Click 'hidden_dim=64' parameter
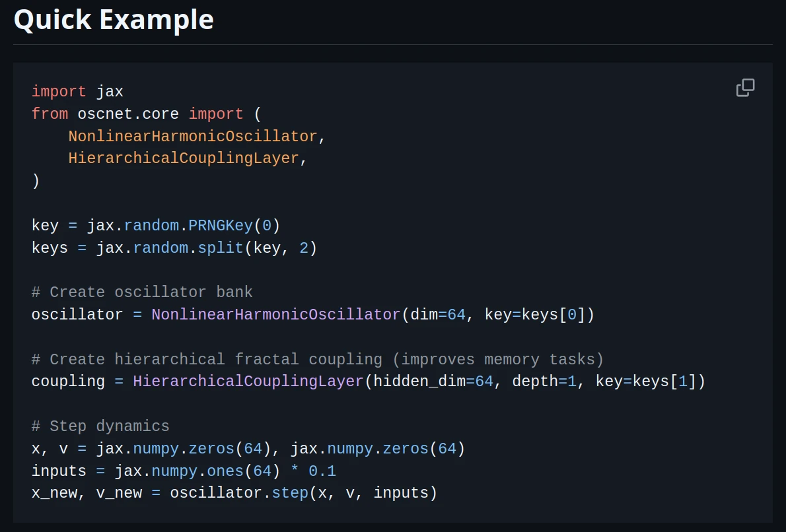786x532 pixels. pyautogui.click(x=433, y=382)
